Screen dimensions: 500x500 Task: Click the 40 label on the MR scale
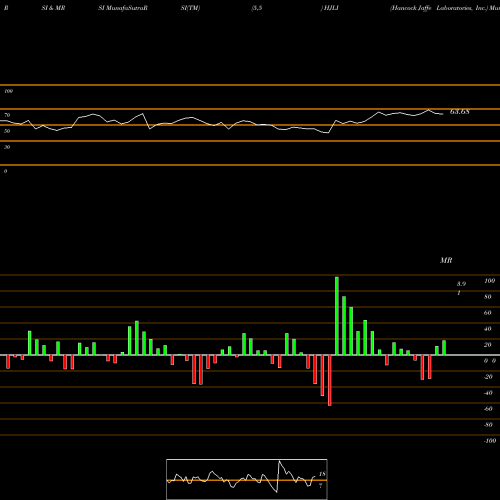(488, 329)
